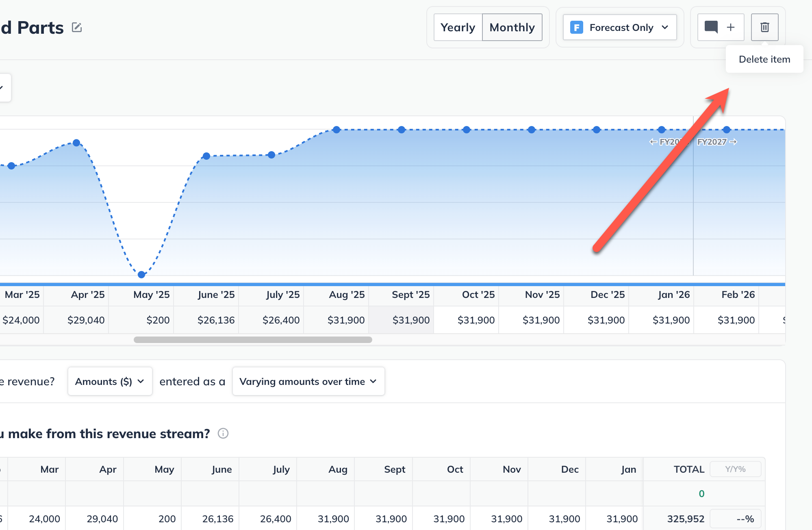Click the Delete item tooltip label
Viewport: 812px width, 530px height.
(x=764, y=59)
